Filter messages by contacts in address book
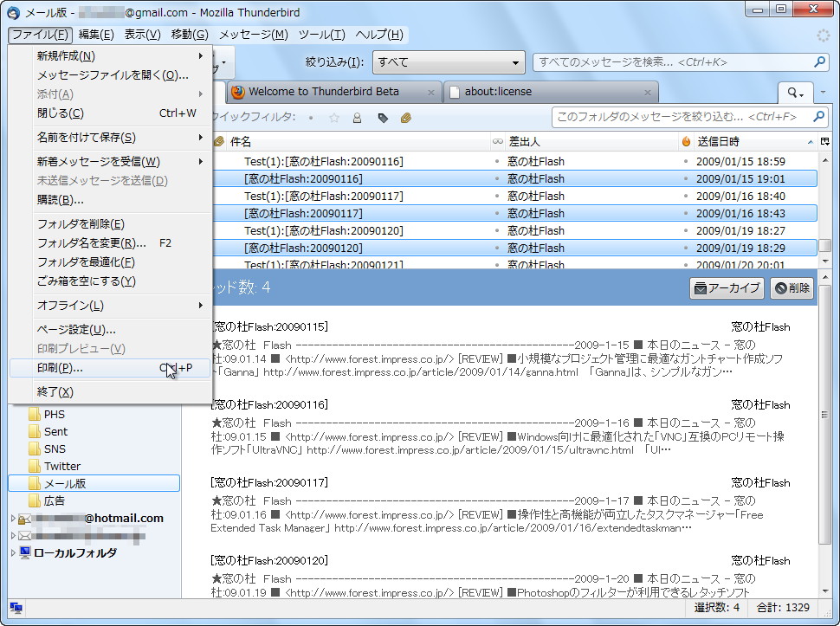The width and height of the screenshot is (840, 626). (x=357, y=118)
